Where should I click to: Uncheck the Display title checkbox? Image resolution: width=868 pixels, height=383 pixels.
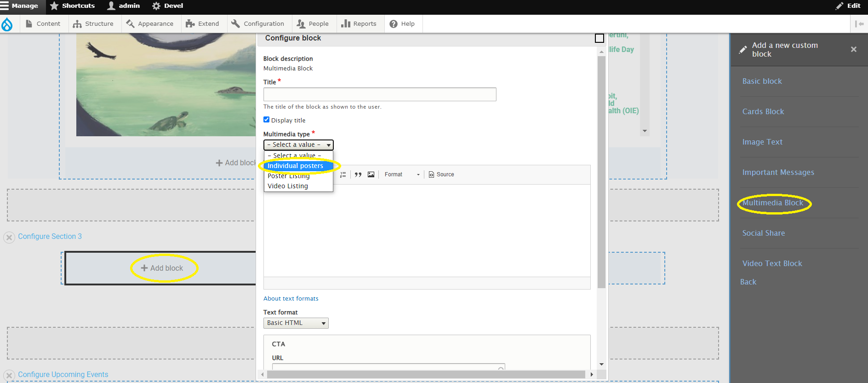(266, 120)
